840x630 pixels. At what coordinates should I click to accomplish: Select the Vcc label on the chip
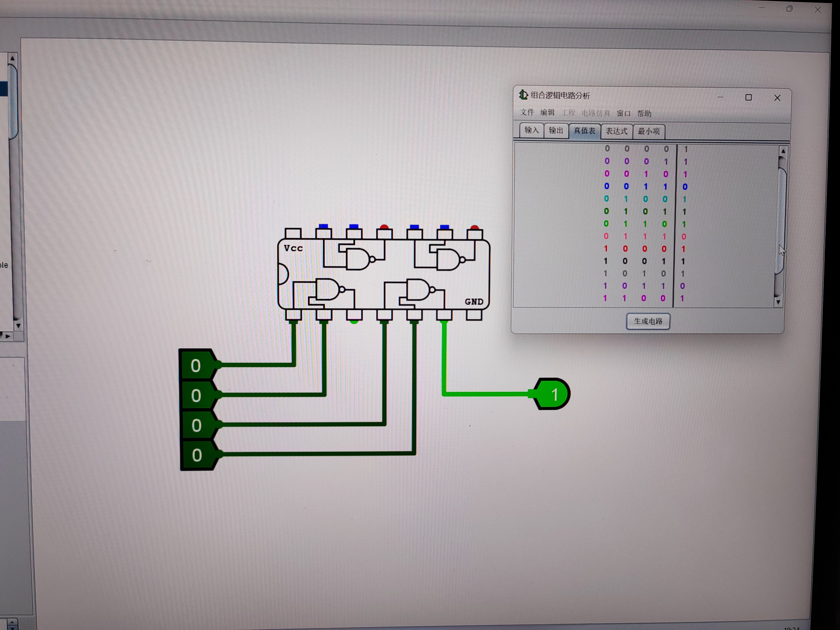pos(293,248)
